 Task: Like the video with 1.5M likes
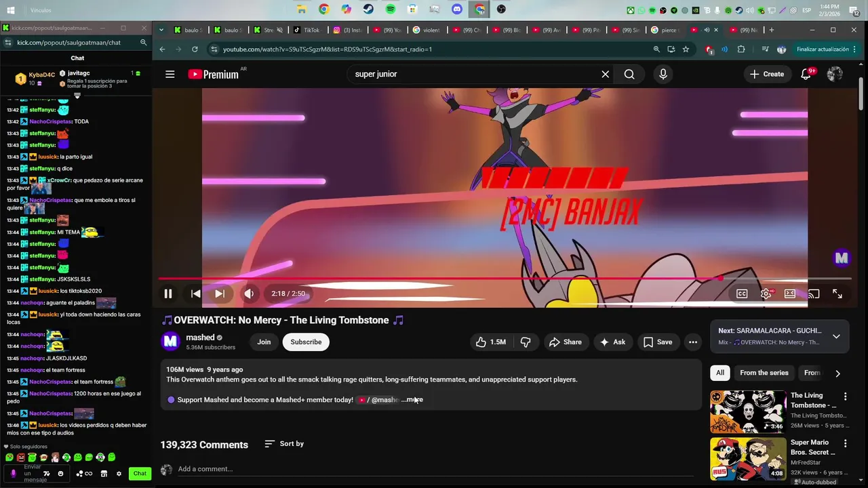coord(491,342)
